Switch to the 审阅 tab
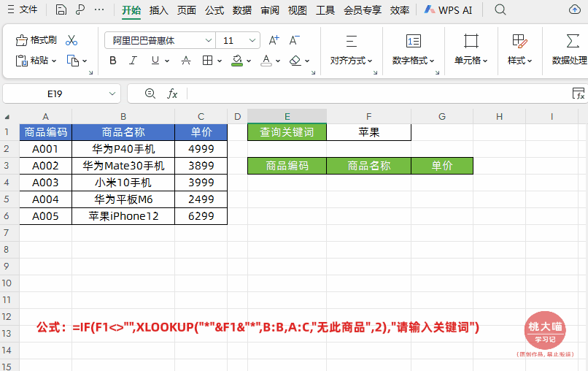Viewport: 588px width, 371px height. pyautogui.click(x=270, y=10)
